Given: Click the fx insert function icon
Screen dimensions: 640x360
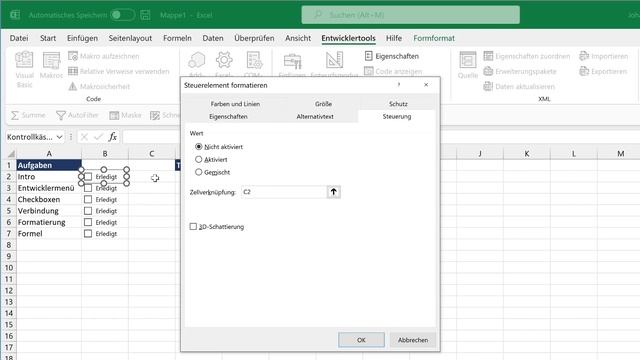Looking at the screenshot, I should tap(113, 137).
